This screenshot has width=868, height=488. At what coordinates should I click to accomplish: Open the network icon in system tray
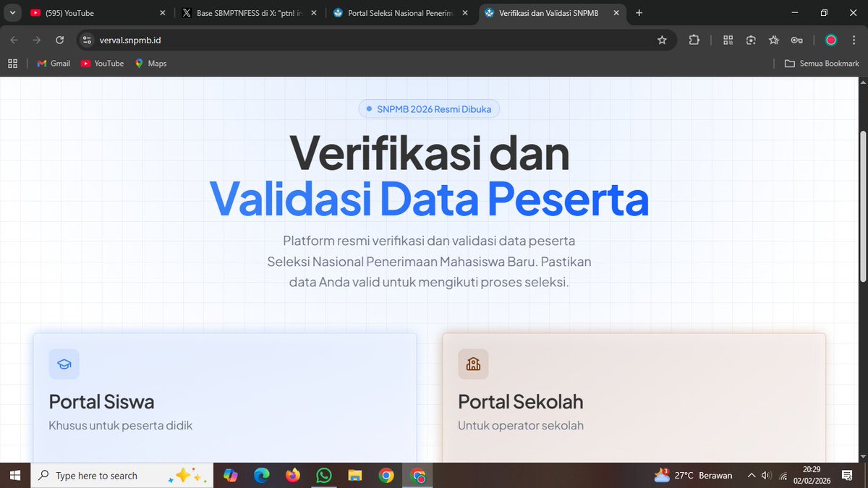[x=783, y=476]
